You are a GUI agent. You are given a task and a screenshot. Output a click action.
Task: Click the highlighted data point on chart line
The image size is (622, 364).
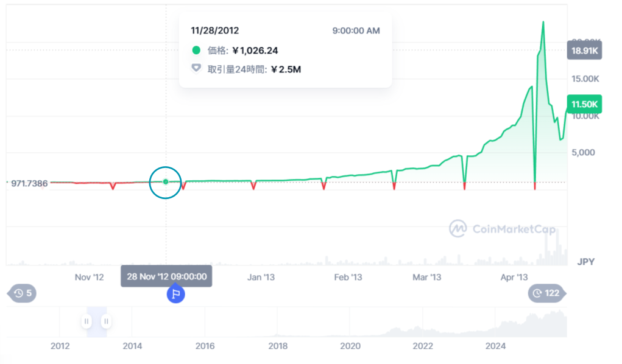(x=166, y=181)
